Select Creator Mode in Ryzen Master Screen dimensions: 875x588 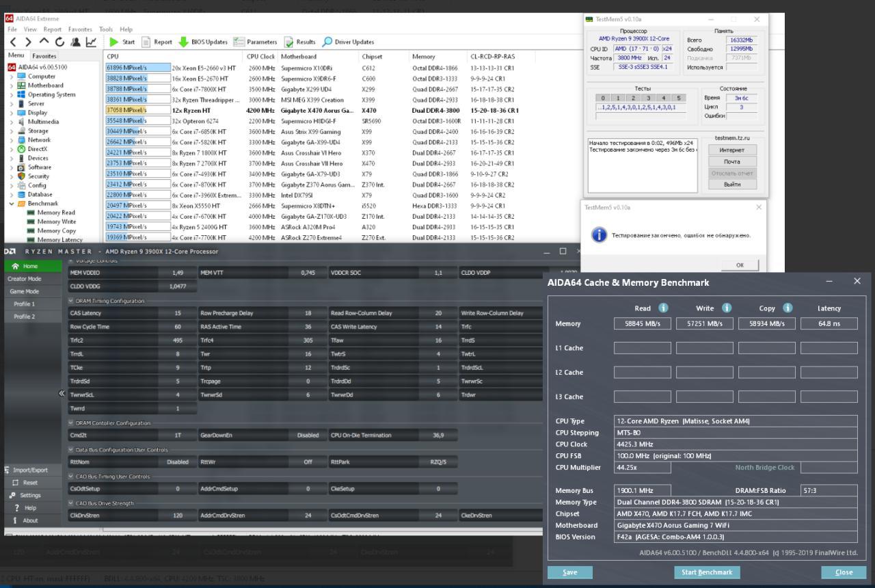pos(25,279)
